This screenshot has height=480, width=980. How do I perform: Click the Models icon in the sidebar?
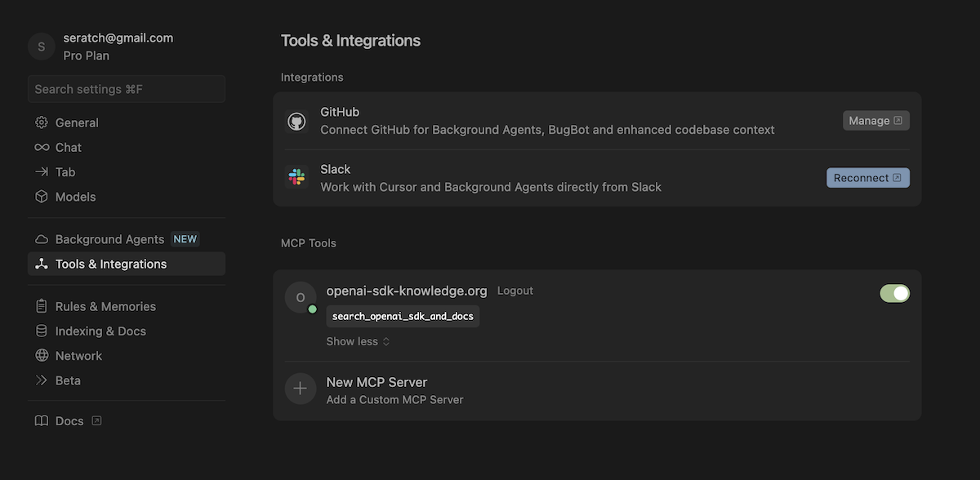[42, 196]
